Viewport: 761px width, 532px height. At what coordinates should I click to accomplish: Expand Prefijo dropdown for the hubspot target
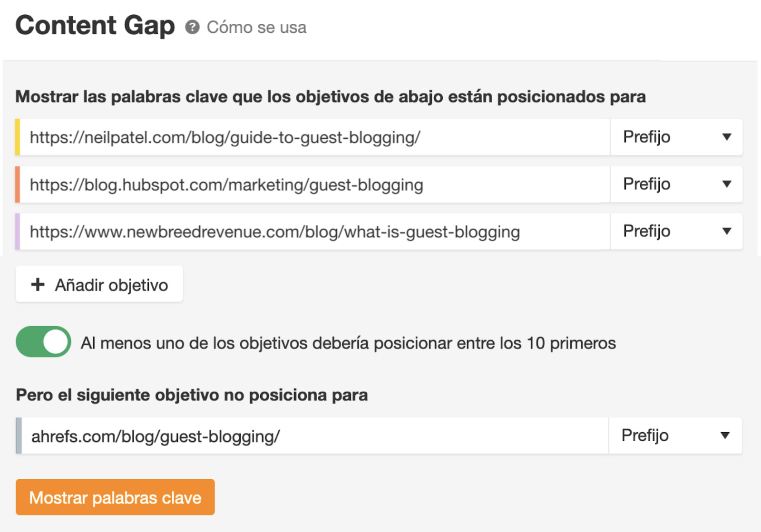coord(676,184)
